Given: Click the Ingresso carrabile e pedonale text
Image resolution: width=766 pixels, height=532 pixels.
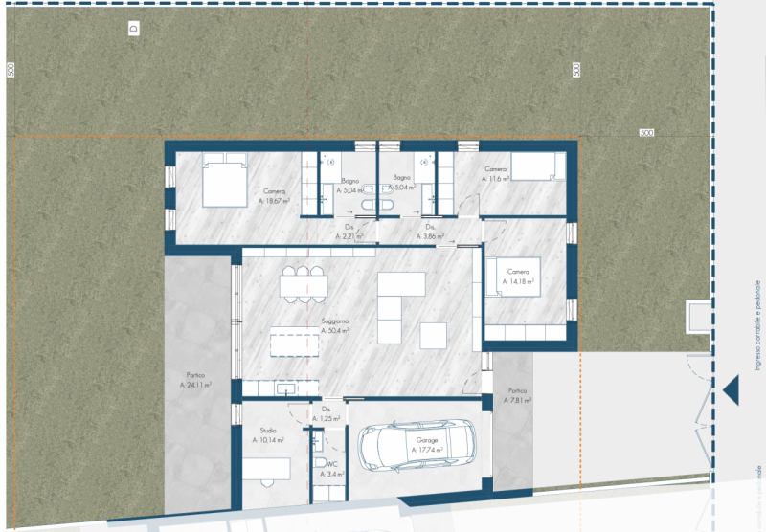Looking at the screenshot, I should pos(756,325).
